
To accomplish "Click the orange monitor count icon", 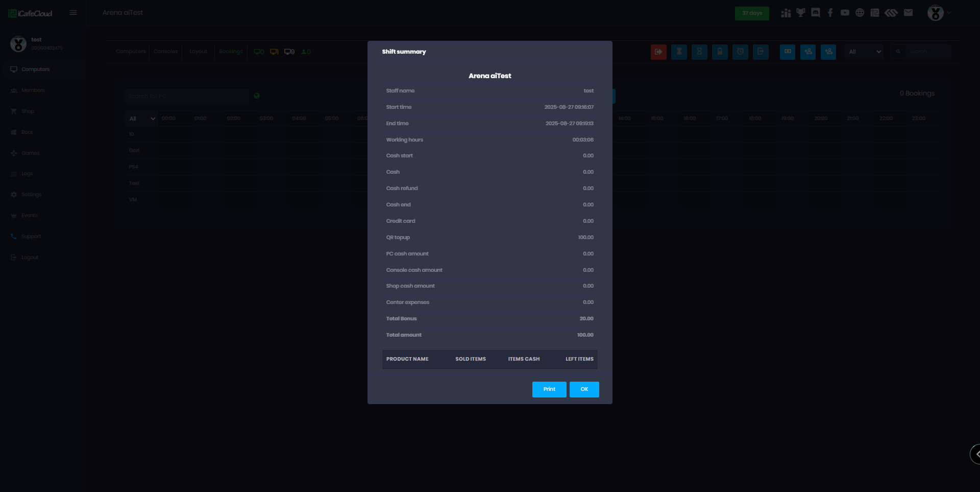I will (274, 52).
